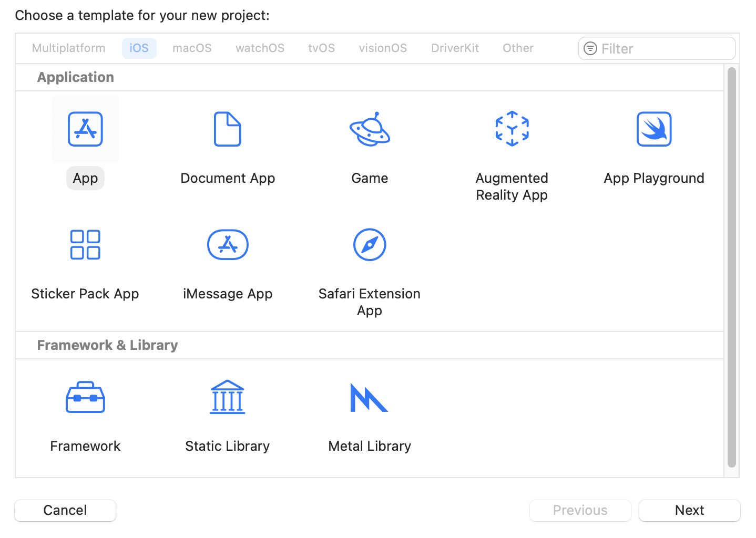Click the Previous button

tap(580, 510)
